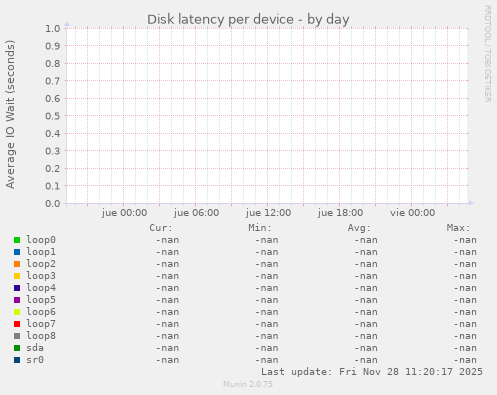Click the sda Max -nan value
The height and width of the screenshot is (395, 497).
(x=465, y=348)
